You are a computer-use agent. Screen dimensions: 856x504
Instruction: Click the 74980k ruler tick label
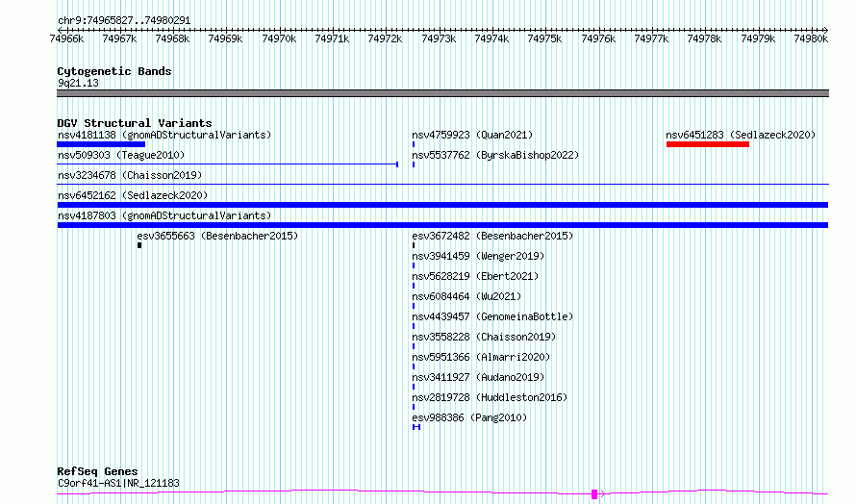[x=811, y=38]
